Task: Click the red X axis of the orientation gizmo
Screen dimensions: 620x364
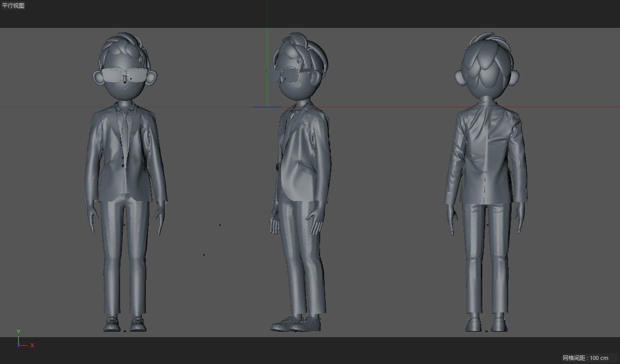Action: [24, 345]
